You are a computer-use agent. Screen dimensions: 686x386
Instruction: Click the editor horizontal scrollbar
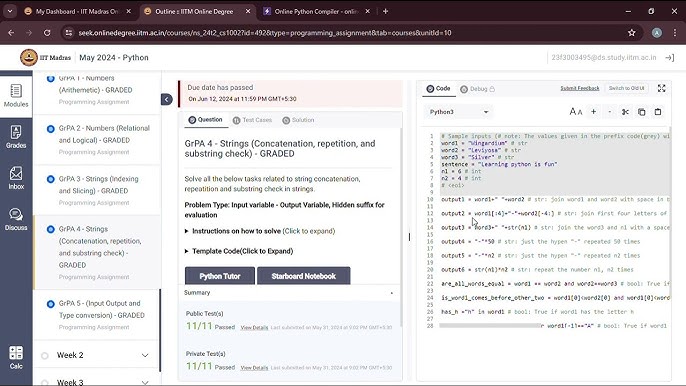point(490,326)
